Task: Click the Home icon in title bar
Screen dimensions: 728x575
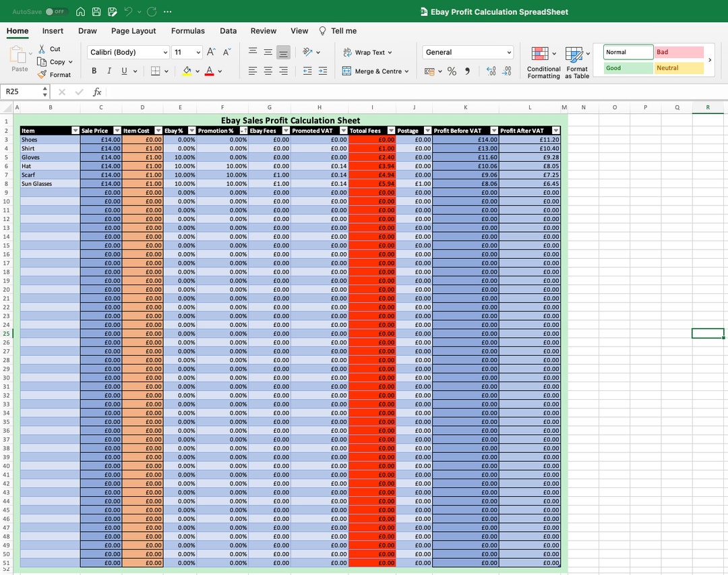Action: [80, 11]
